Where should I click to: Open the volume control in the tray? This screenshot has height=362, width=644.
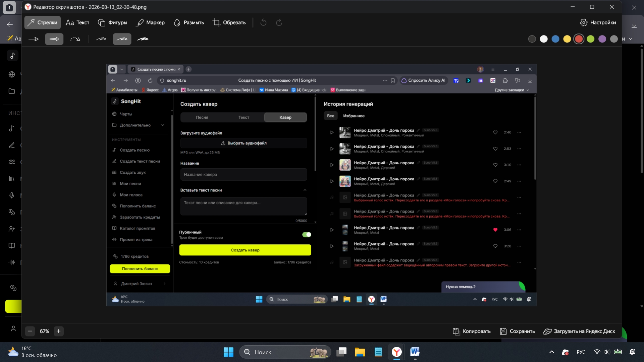point(606,352)
